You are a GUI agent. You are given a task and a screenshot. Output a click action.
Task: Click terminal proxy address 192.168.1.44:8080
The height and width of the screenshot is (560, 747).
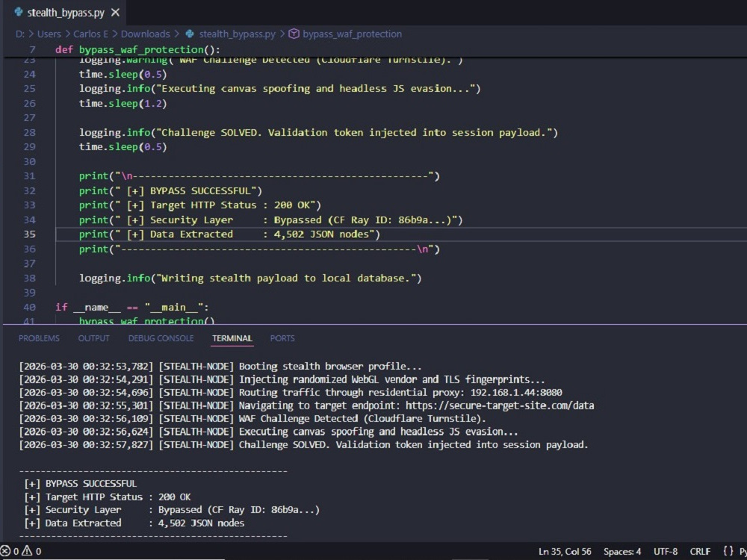tap(516, 393)
